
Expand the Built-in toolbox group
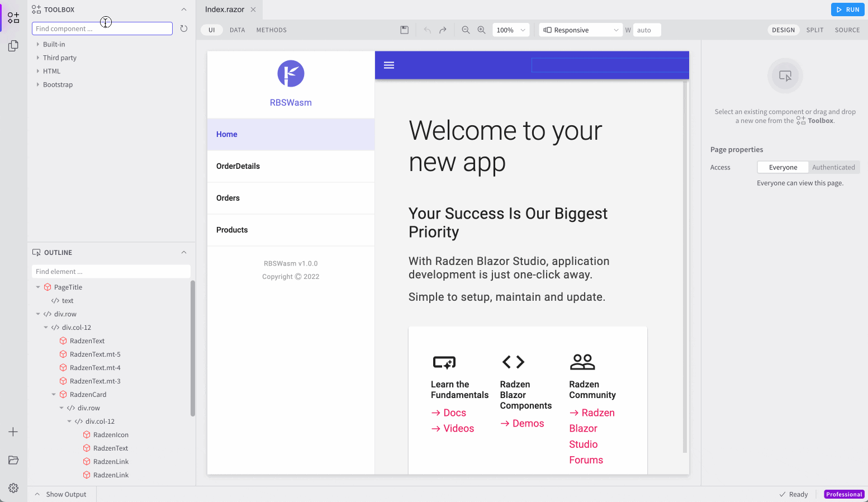coord(38,44)
